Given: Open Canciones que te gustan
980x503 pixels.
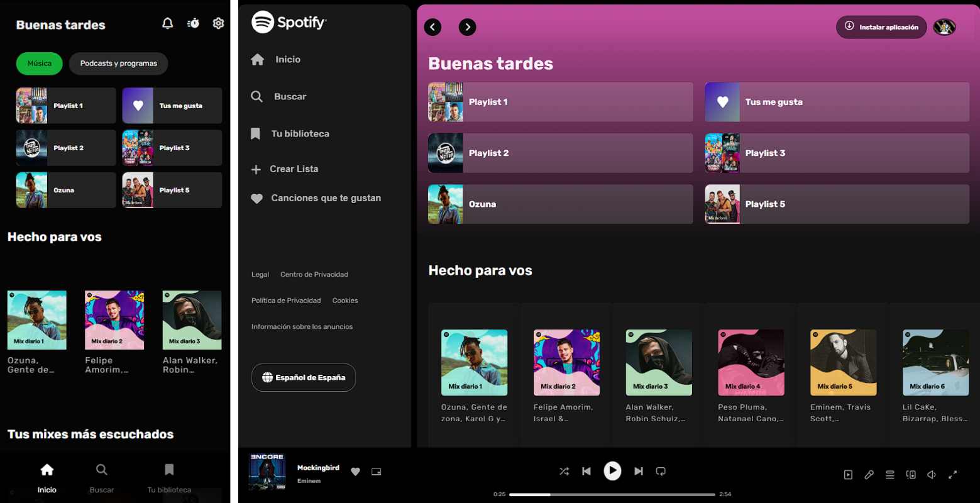Looking at the screenshot, I should click(x=316, y=198).
